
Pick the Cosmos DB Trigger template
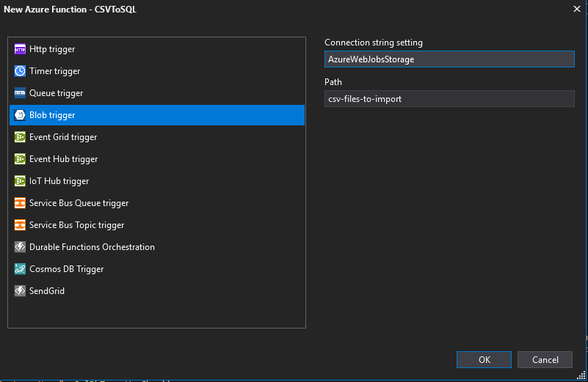tap(66, 269)
